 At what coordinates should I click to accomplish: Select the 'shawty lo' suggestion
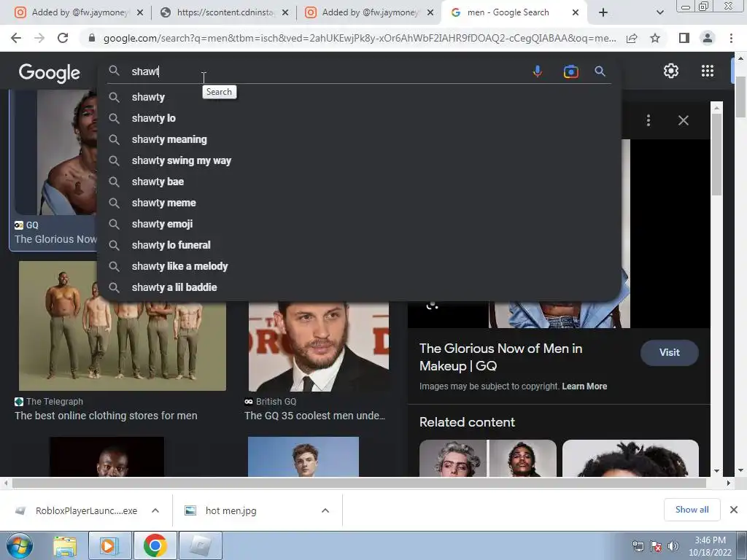click(x=359, y=118)
